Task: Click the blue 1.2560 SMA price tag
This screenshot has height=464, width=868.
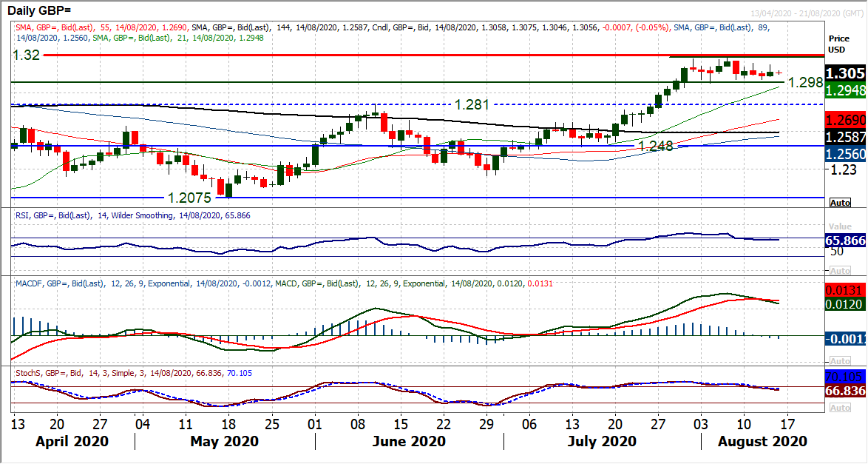Action: click(846, 154)
